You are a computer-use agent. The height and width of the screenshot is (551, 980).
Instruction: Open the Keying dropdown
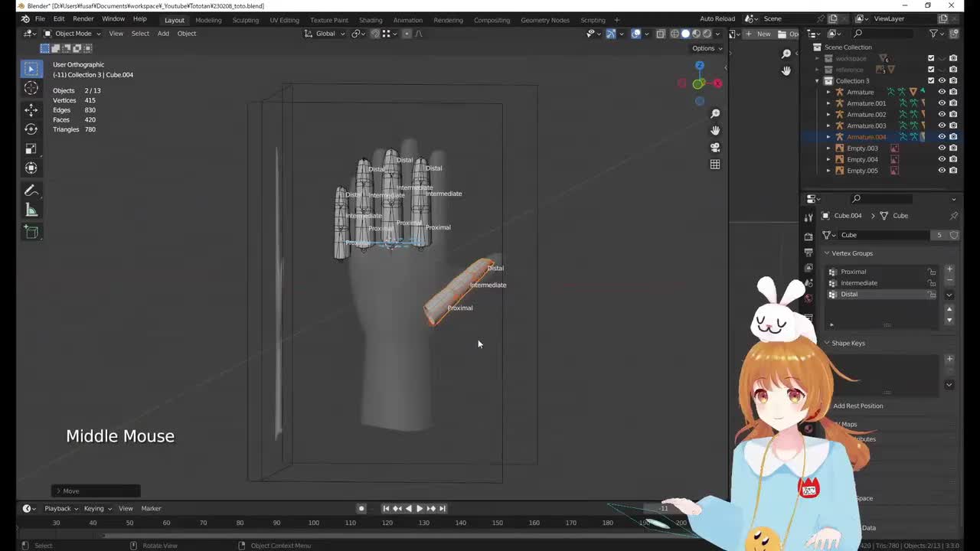(97, 508)
